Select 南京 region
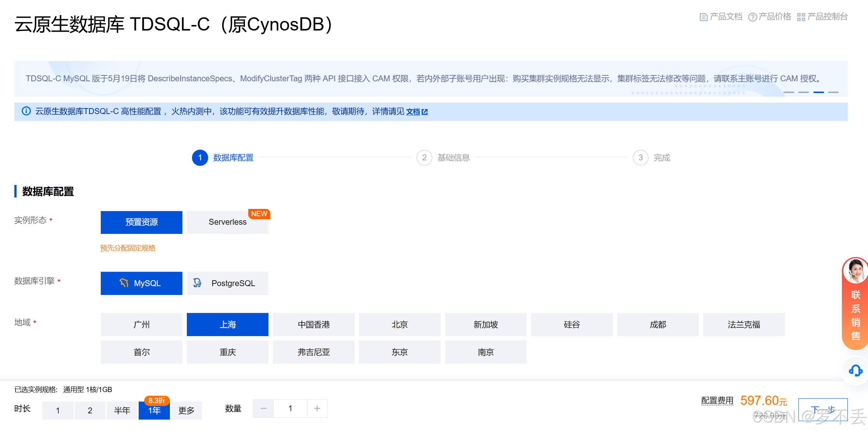Image resolution: width=868 pixels, height=431 pixels. point(486,352)
